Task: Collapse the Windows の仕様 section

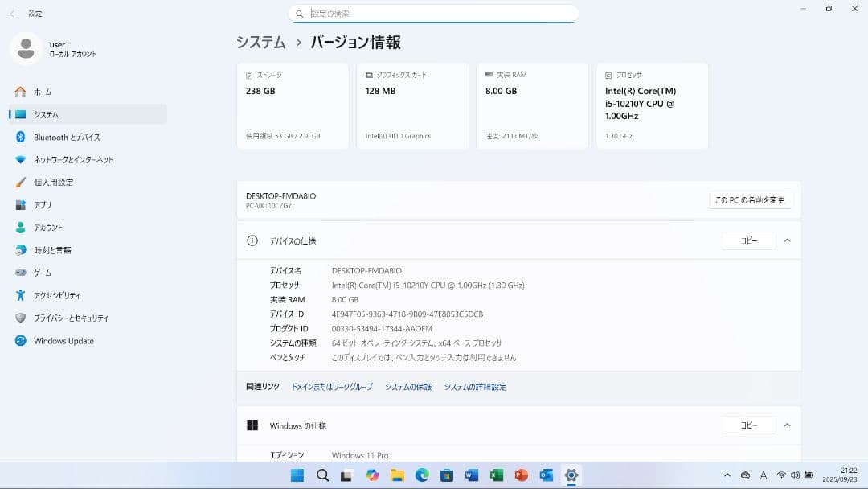Action: [x=787, y=425]
